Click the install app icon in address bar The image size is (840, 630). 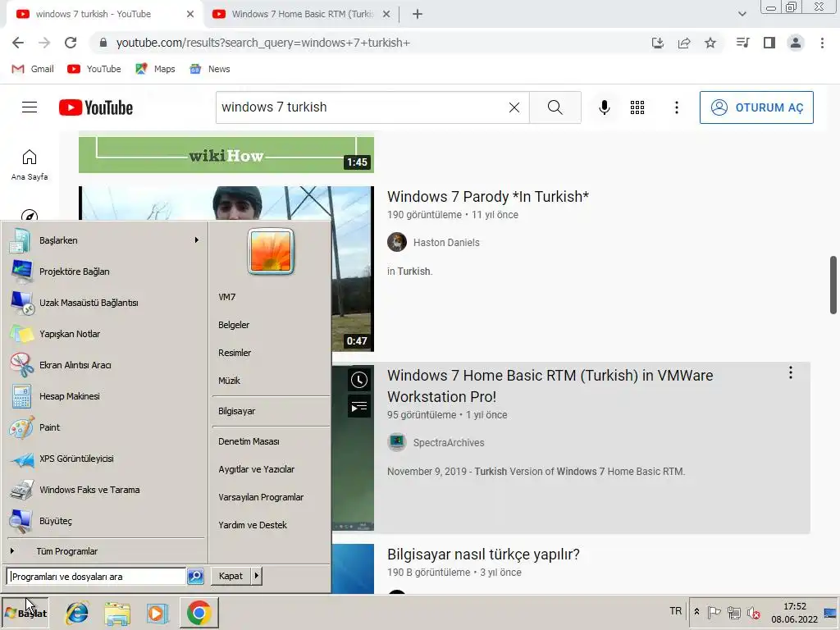pyautogui.click(x=658, y=43)
